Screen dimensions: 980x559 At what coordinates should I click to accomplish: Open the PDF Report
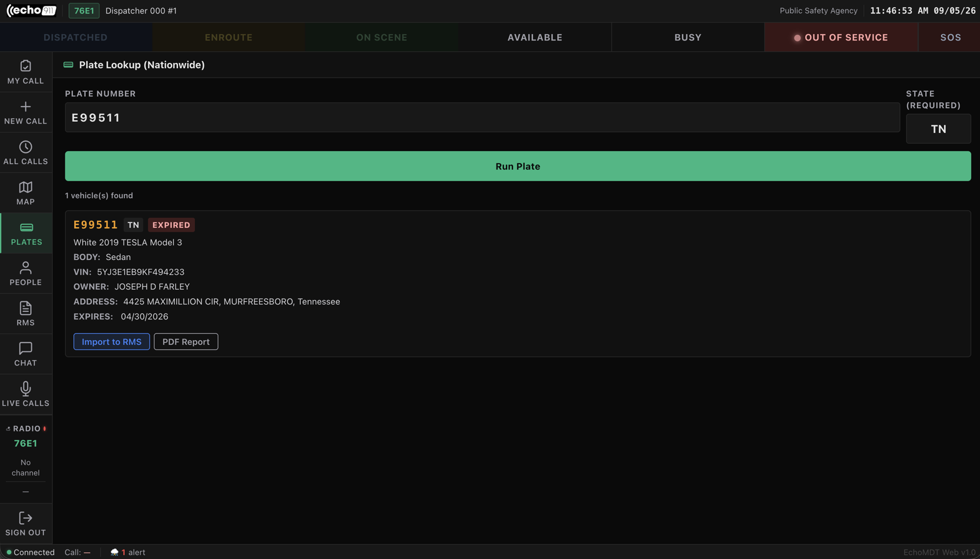[186, 341]
